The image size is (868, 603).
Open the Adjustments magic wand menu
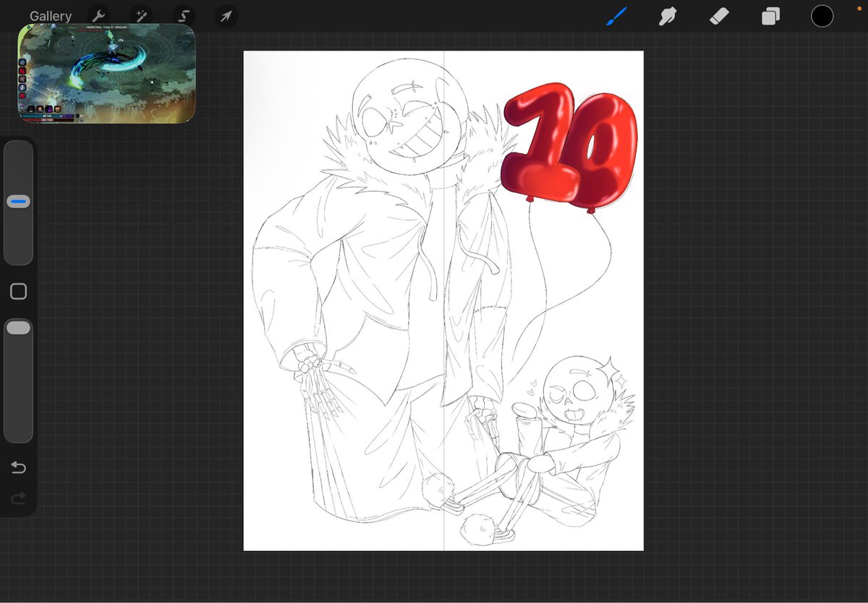(141, 16)
